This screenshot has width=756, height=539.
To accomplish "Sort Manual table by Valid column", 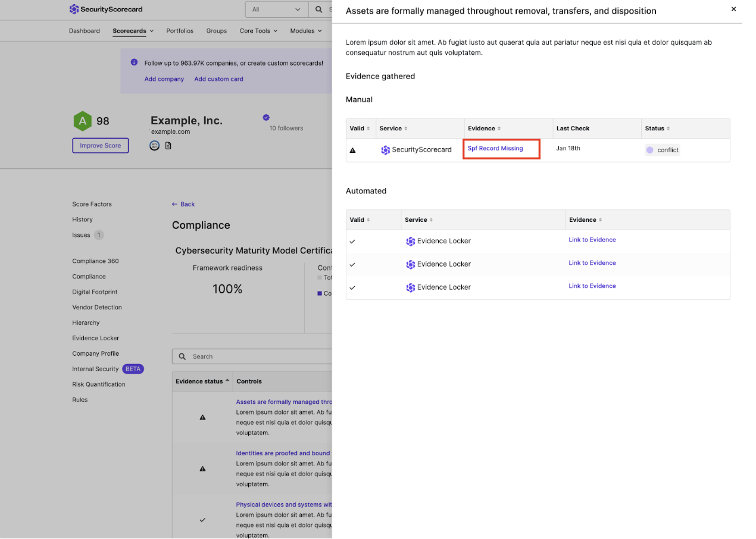I will click(360, 129).
